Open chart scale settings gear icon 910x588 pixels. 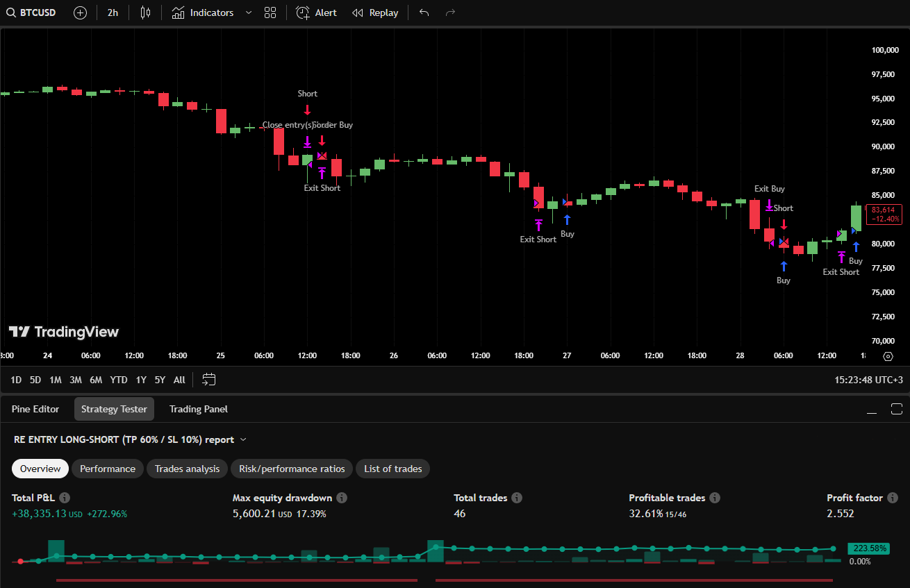pos(888,356)
